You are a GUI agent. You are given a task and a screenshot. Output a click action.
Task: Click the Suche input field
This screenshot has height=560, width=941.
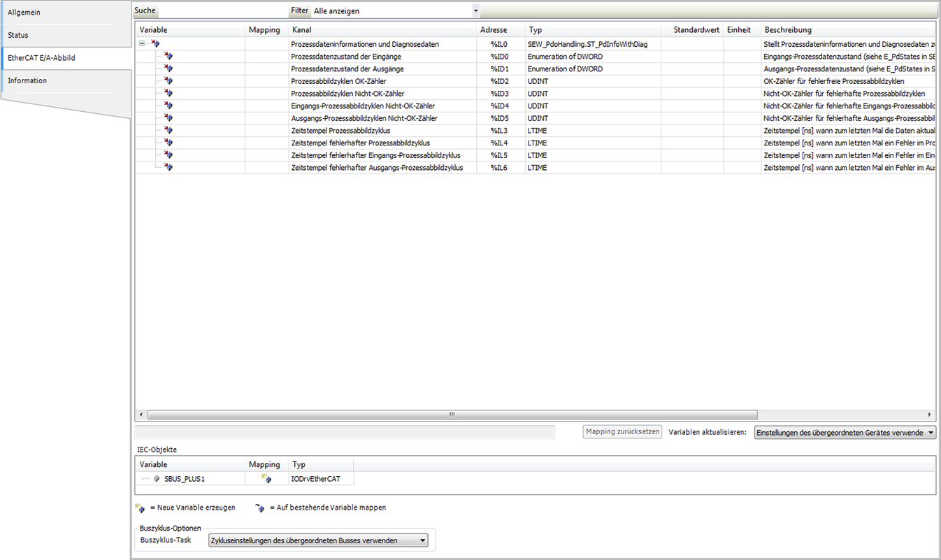click(x=223, y=11)
